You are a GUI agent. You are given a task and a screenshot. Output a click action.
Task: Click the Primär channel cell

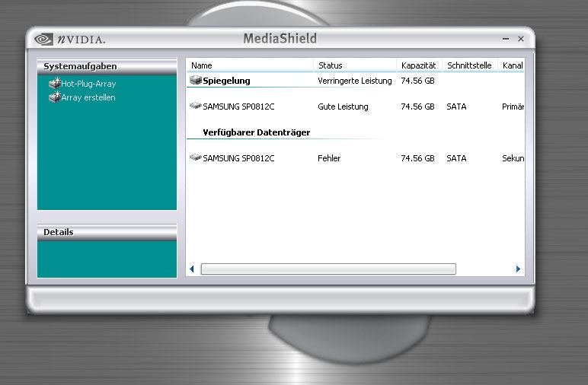513,107
